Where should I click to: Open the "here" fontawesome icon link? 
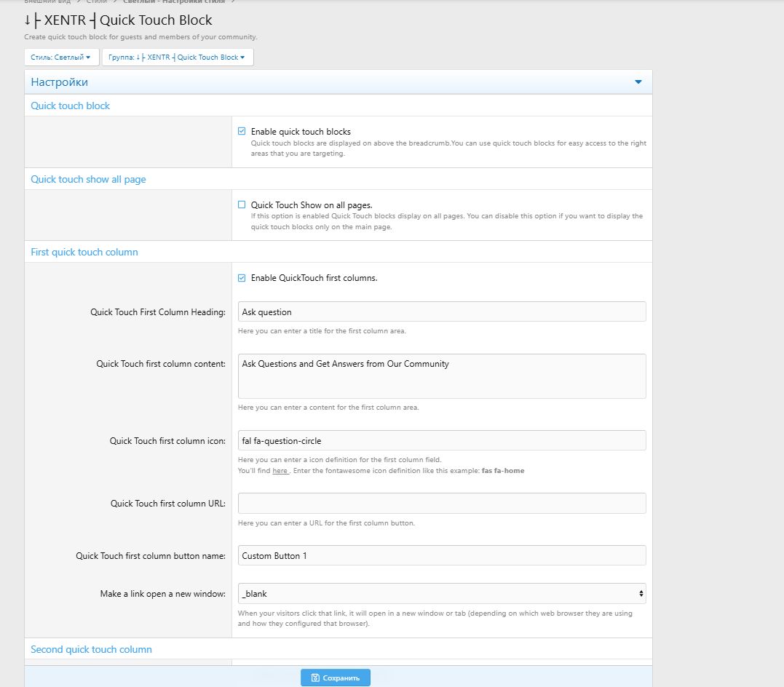click(x=280, y=471)
